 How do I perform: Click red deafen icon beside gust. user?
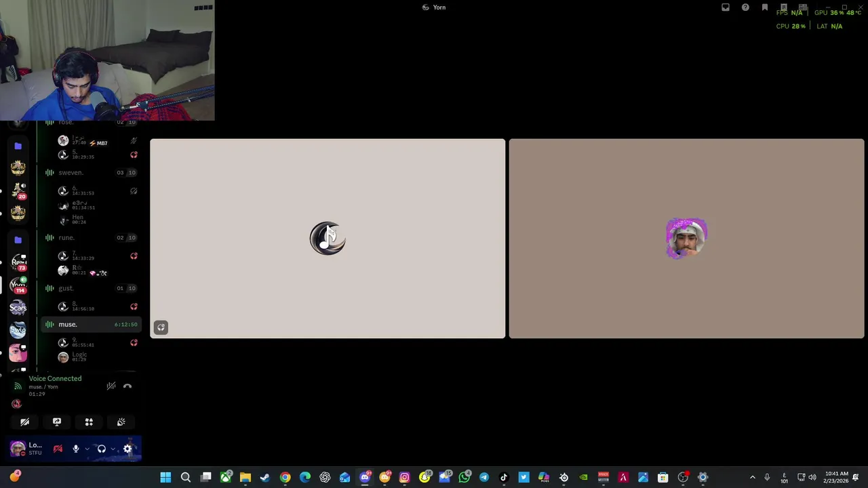(134, 307)
